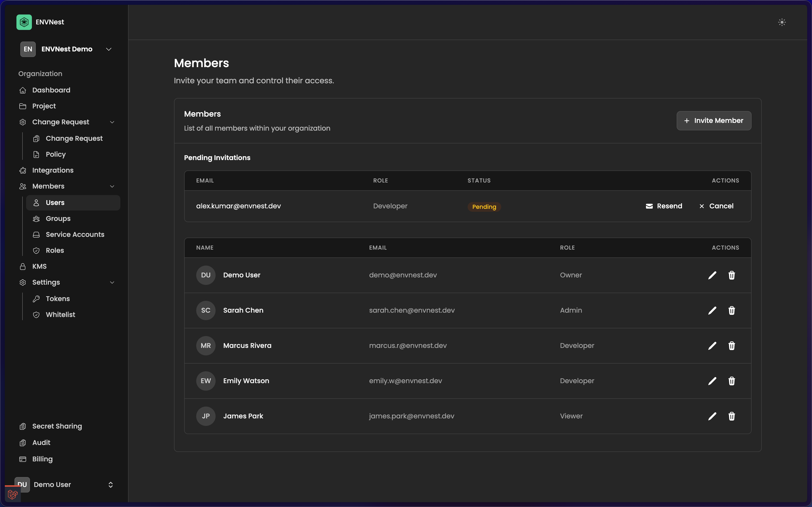Delete James Park using the trash icon
This screenshot has width=812, height=507.
click(x=732, y=416)
